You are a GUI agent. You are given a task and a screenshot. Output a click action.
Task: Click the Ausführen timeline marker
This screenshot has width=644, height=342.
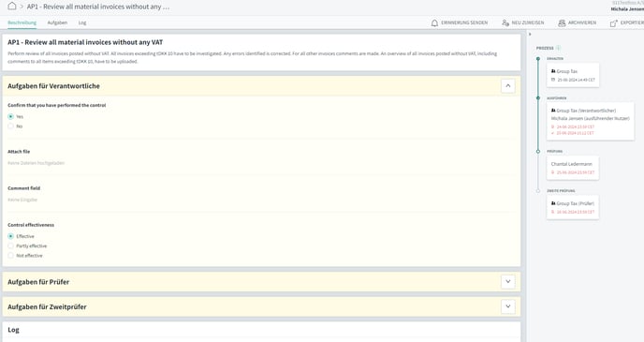click(x=538, y=97)
